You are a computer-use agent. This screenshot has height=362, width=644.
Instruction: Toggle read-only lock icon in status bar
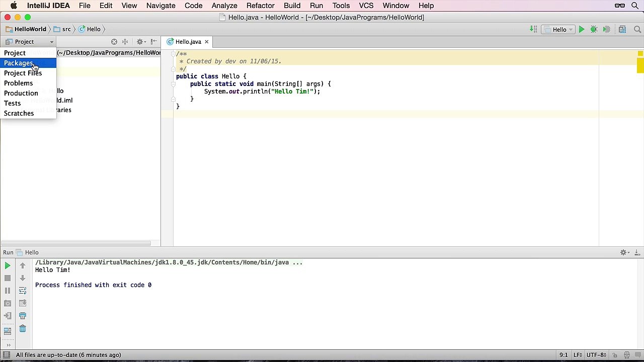615,355
